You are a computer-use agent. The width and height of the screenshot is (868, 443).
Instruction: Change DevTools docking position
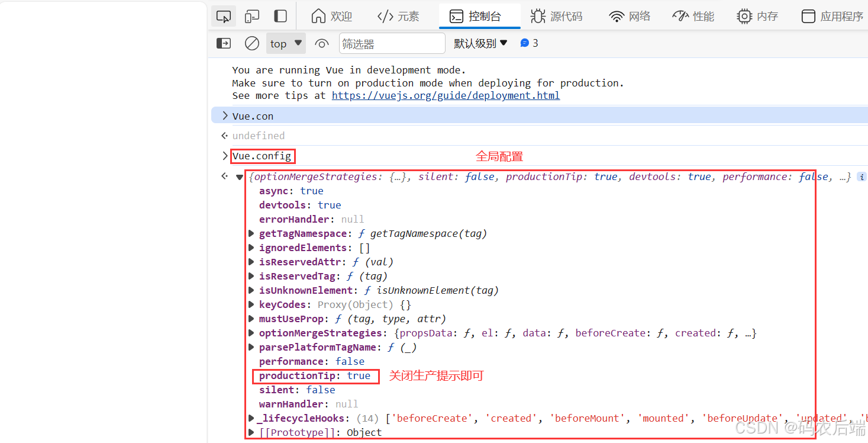click(280, 15)
